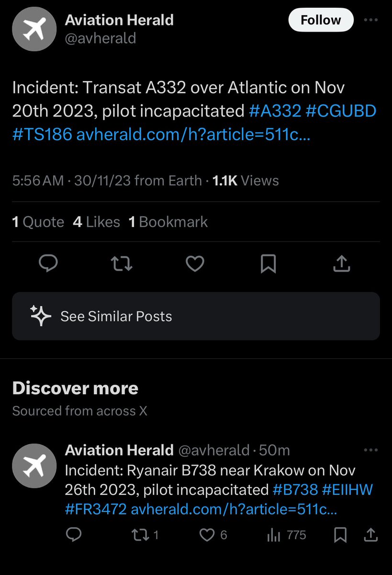
Task: Share the Ryanair B738 post
Action: (371, 535)
